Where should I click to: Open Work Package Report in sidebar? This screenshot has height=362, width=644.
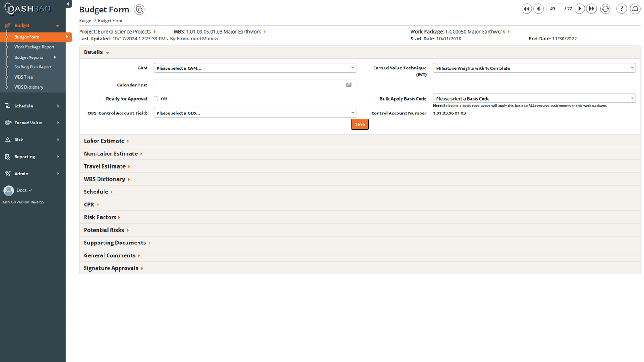(x=34, y=47)
